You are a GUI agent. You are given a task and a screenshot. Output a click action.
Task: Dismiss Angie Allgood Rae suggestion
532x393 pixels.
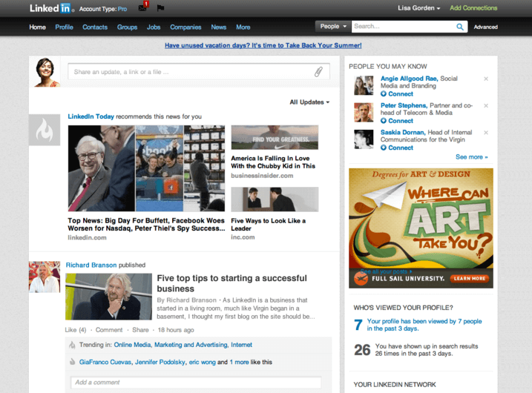pyautogui.click(x=486, y=79)
